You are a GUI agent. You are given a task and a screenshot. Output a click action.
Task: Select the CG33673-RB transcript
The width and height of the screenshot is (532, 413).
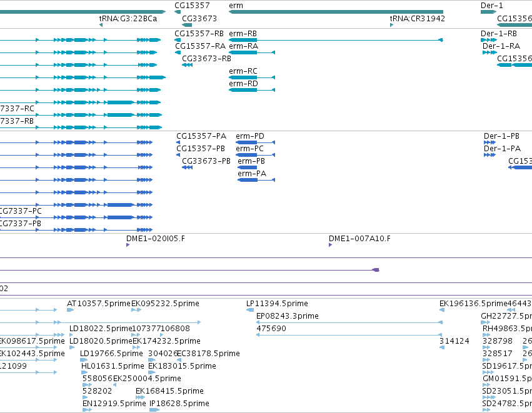click(x=188, y=65)
